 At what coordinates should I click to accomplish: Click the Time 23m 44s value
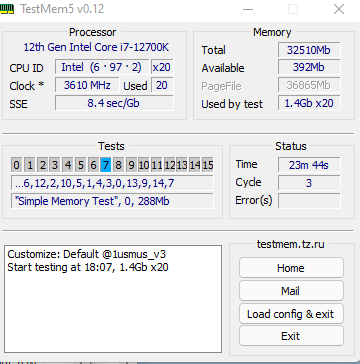tap(309, 165)
